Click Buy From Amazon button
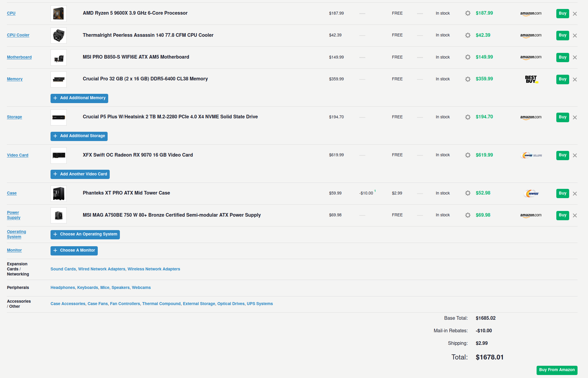Screen dimensions: 588x378 coord(557,370)
